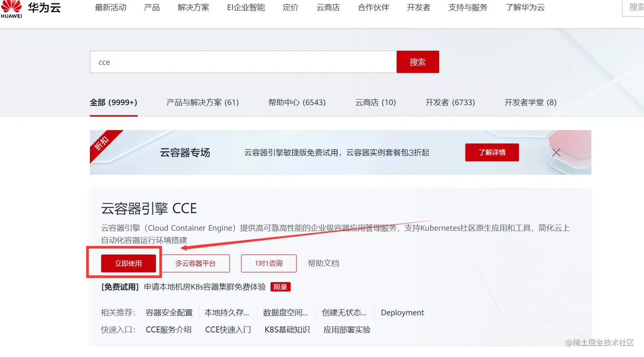The image size is (644, 357).
Task: Click the 1对1咨询 button
Action: click(x=269, y=263)
